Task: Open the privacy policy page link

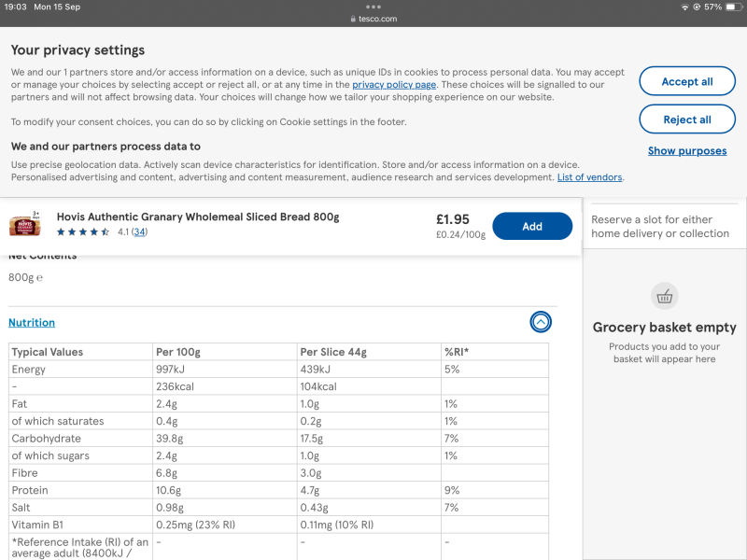Action: [x=393, y=85]
